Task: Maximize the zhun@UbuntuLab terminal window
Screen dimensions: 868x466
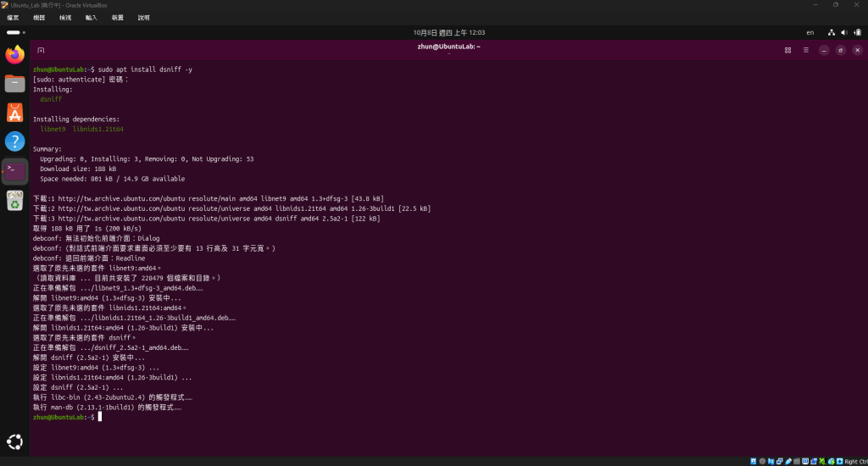Action: [840, 50]
